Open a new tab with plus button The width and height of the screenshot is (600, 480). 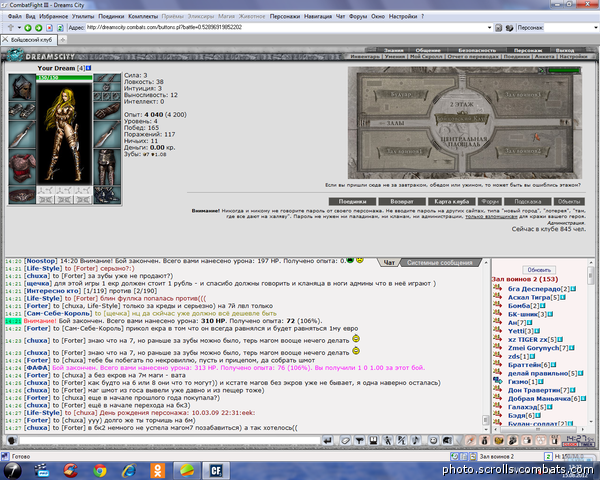coord(63,40)
